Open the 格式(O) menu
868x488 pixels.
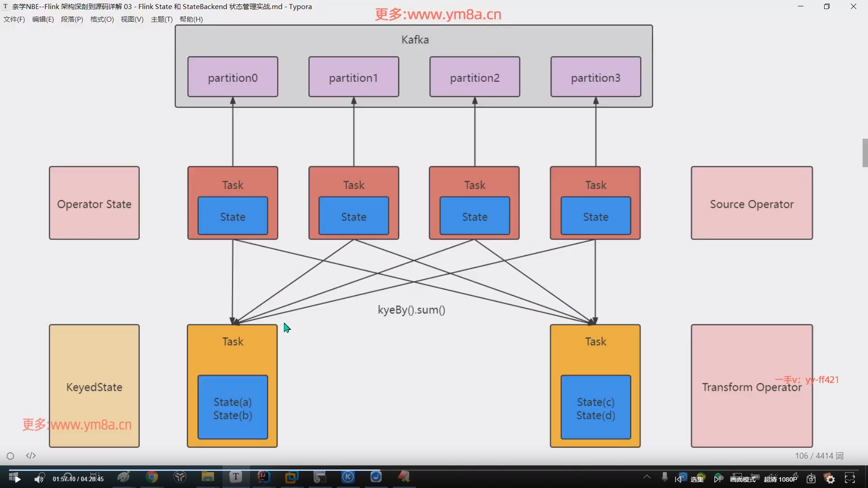tap(102, 19)
